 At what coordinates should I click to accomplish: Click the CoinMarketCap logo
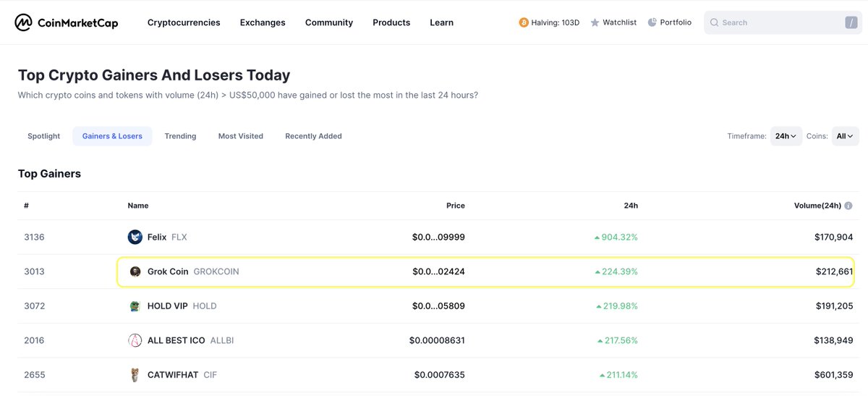67,22
